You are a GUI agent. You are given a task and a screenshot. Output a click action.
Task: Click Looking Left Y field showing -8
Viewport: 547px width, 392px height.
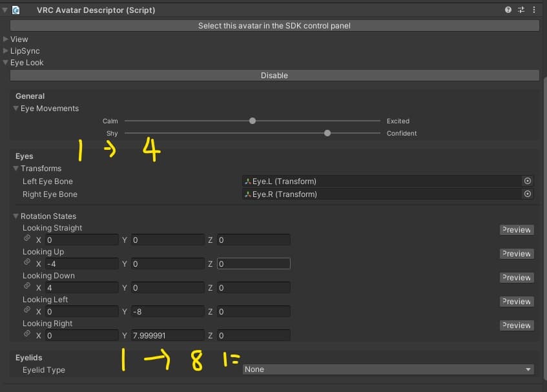167,311
